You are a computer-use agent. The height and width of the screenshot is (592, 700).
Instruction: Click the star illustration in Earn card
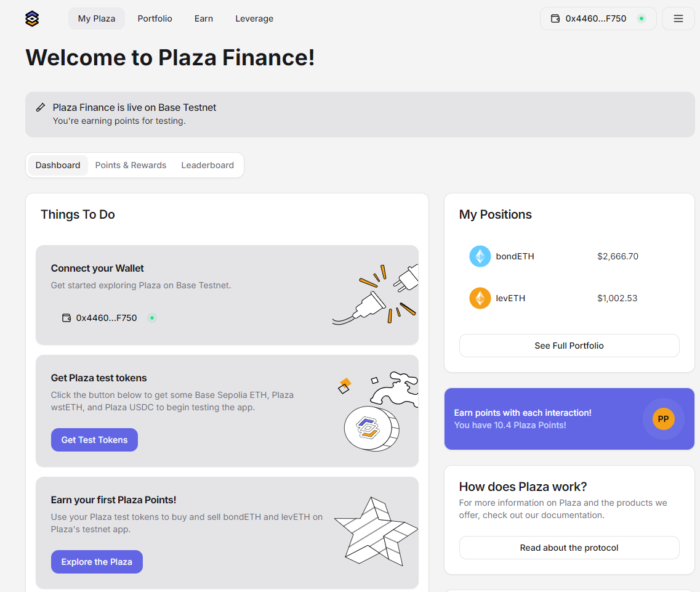pyautogui.click(x=376, y=531)
